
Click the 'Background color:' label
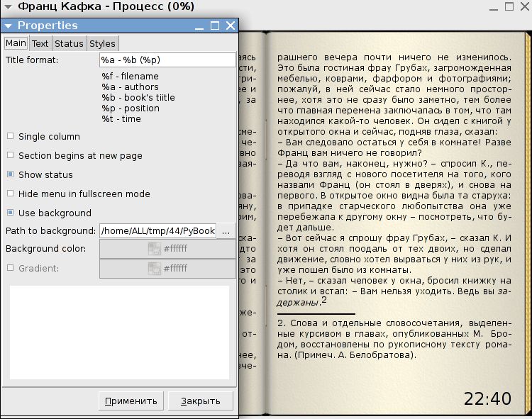[x=46, y=248]
